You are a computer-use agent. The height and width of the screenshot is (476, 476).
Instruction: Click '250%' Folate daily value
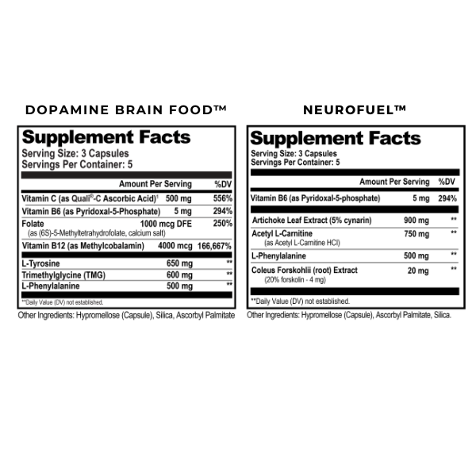pyautogui.click(x=222, y=224)
